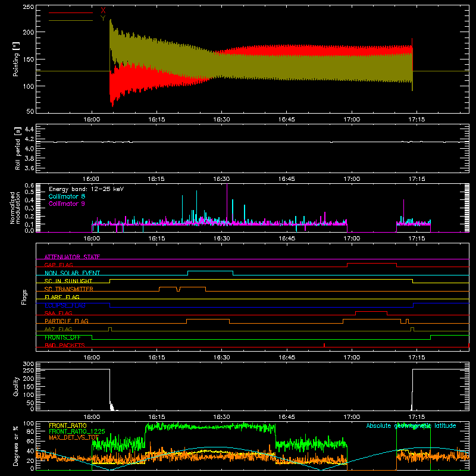
Task: Click the 16:45 label under modulation plot
Action: 287,239
